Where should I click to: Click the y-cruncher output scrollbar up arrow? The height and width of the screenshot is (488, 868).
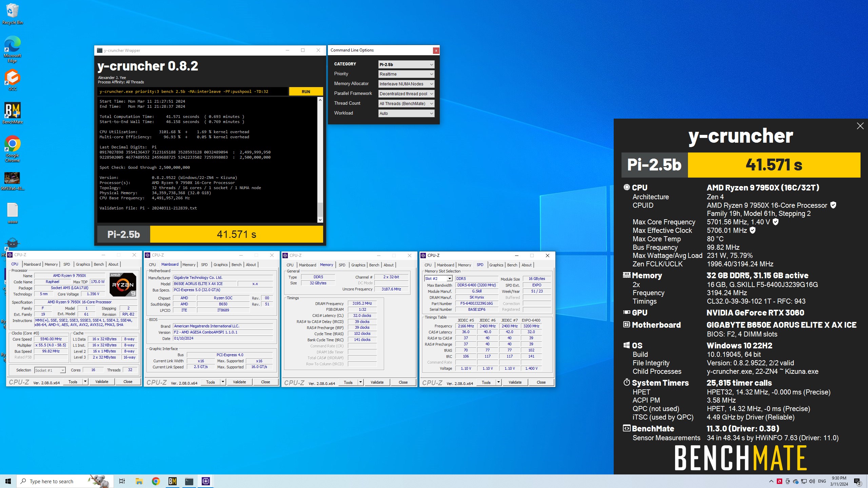(320, 100)
